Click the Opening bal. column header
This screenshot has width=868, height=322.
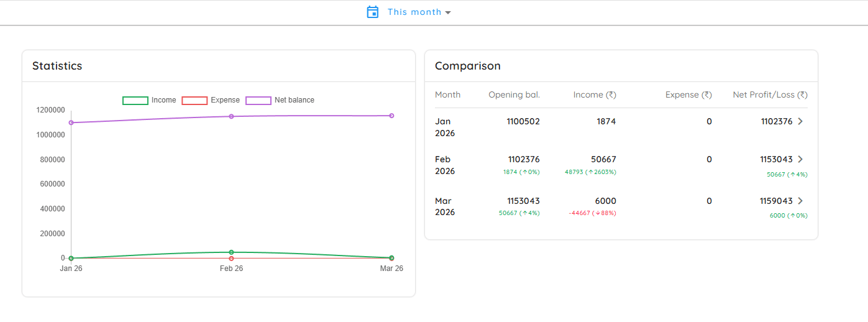514,94
